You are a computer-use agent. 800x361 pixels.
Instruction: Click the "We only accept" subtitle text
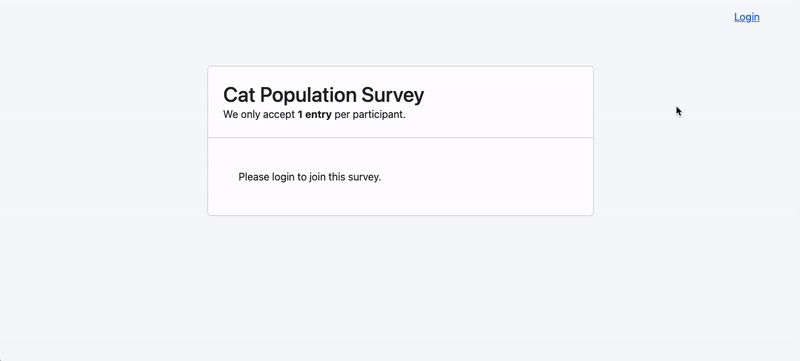259,115
